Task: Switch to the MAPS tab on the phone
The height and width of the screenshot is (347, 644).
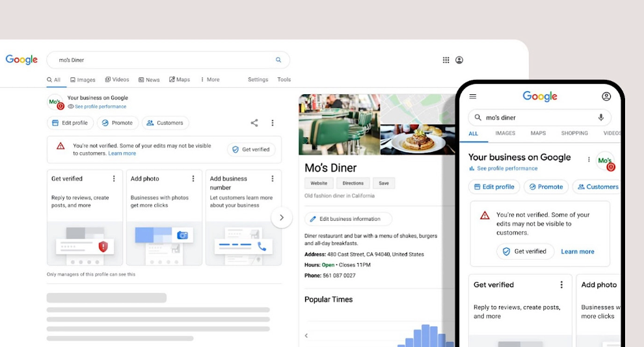Action: point(538,133)
